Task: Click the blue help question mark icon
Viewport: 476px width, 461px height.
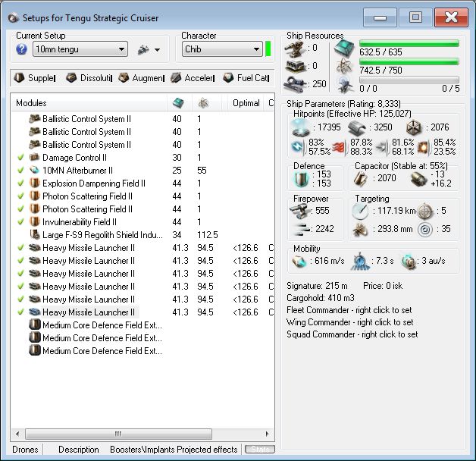Action: click(21, 49)
